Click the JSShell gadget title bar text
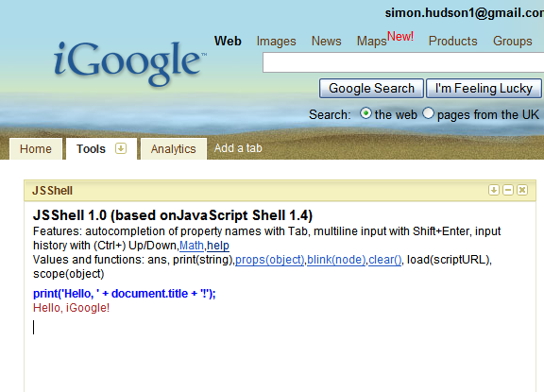The width and height of the screenshot is (544, 392). tap(52, 191)
